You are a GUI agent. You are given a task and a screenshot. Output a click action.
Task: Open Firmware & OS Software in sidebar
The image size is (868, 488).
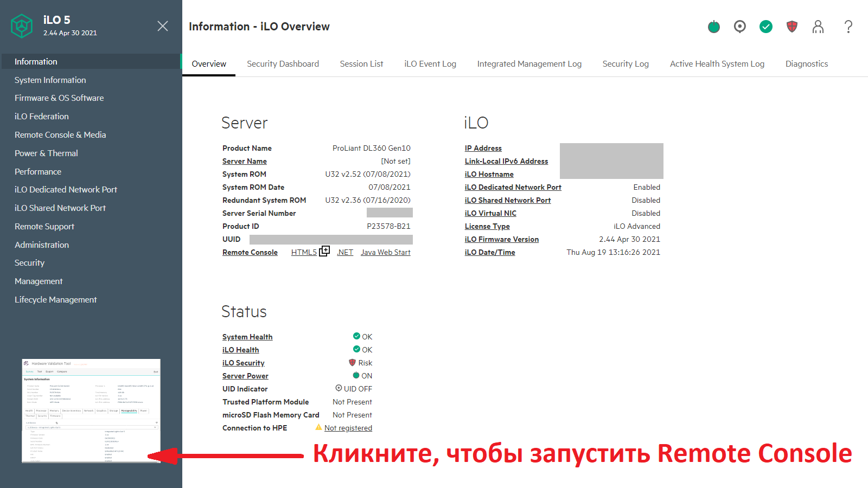pyautogui.click(x=59, y=98)
